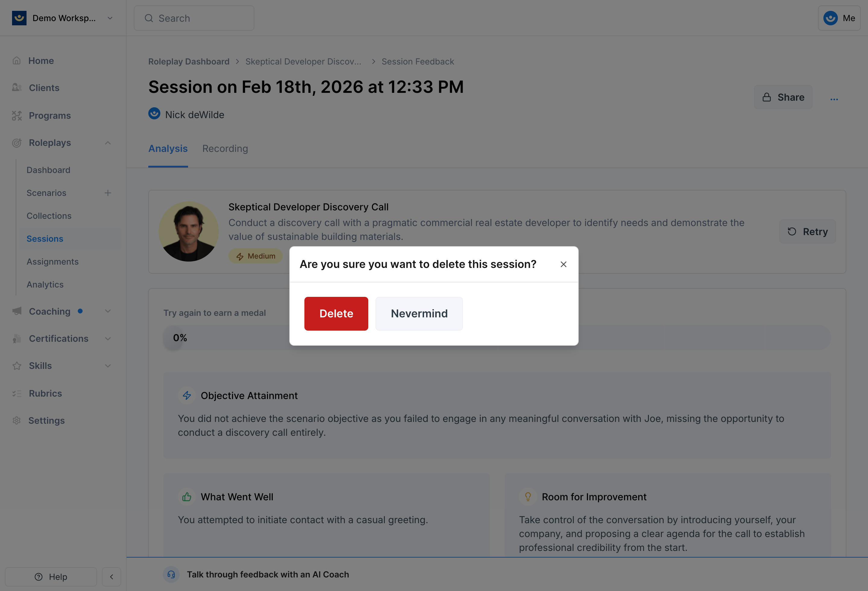Go to Home in sidebar

click(x=41, y=61)
